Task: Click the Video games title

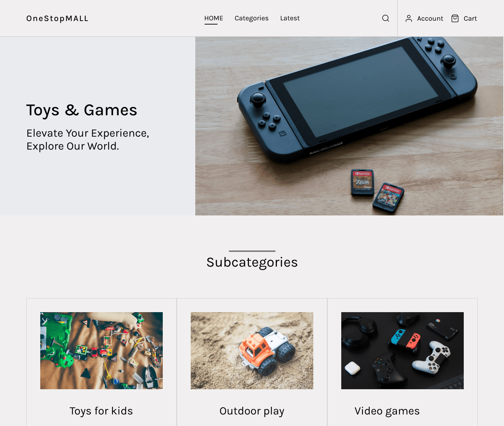Action: click(x=387, y=411)
